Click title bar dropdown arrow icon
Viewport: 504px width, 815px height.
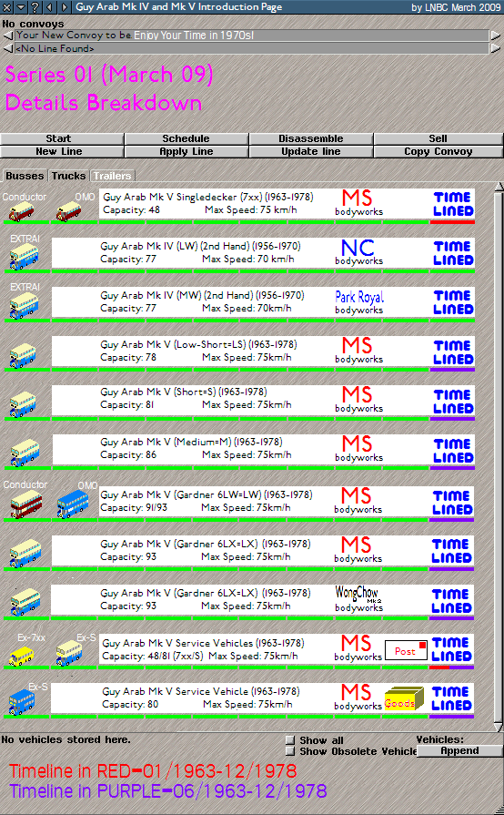pyautogui.click(x=21, y=7)
